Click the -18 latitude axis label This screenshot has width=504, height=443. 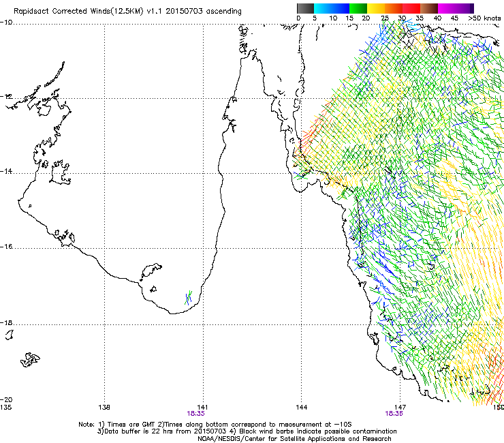point(6,322)
